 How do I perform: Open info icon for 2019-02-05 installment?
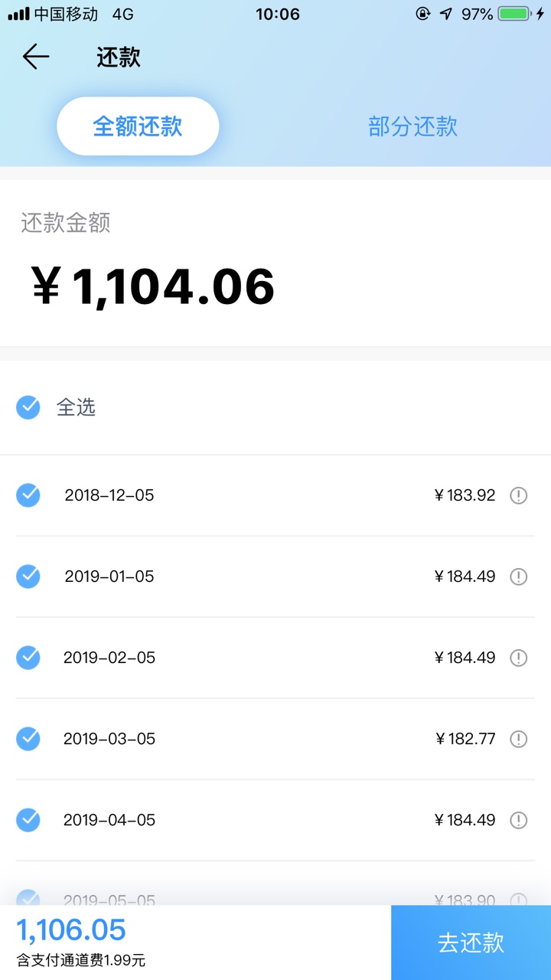(519, 658)
